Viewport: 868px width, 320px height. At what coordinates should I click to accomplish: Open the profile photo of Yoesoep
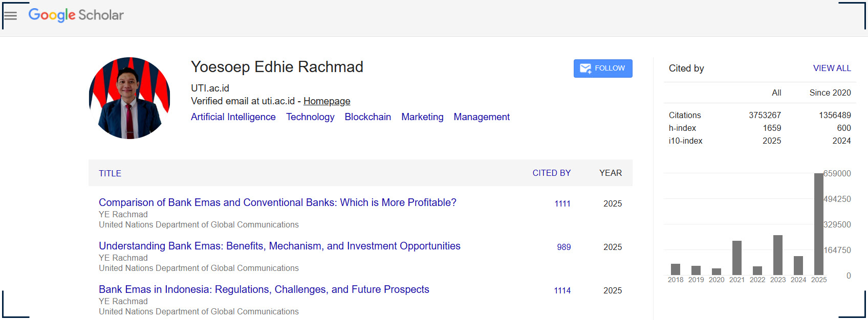(x=129, y=98)
